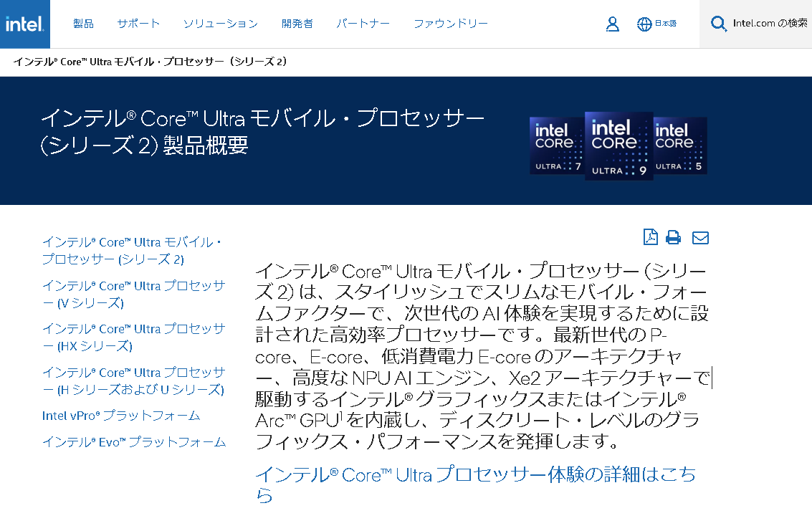Expand the 製品 navigation menu

tap(84, 23)
